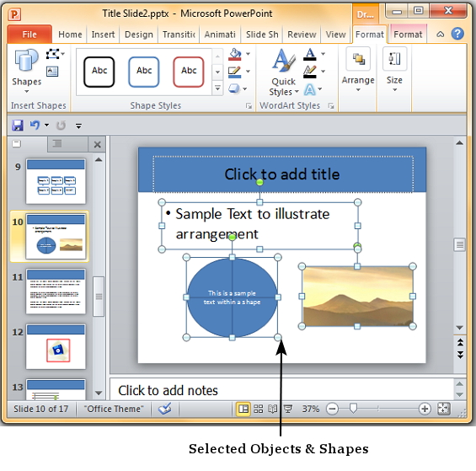
Task: Open PowerPoint Help question mark
Action: [457, 34]
